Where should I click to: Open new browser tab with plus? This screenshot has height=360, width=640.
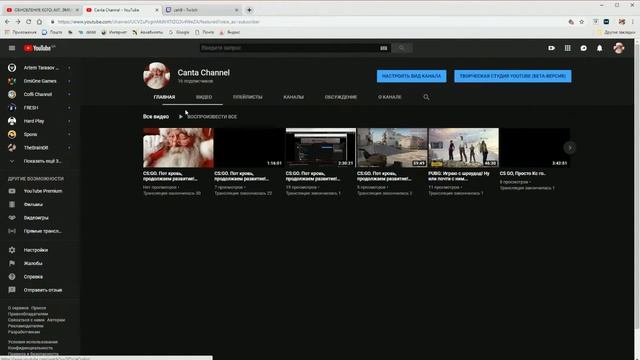tap(249, 10)
